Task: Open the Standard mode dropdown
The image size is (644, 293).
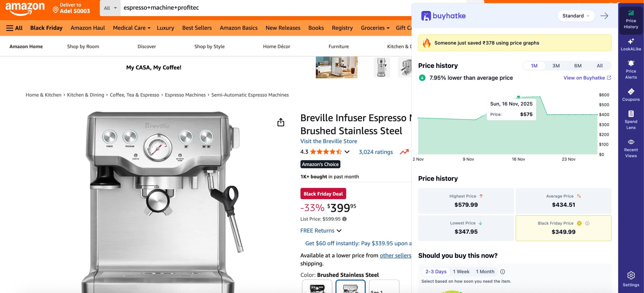Action: tap(576, 16)
